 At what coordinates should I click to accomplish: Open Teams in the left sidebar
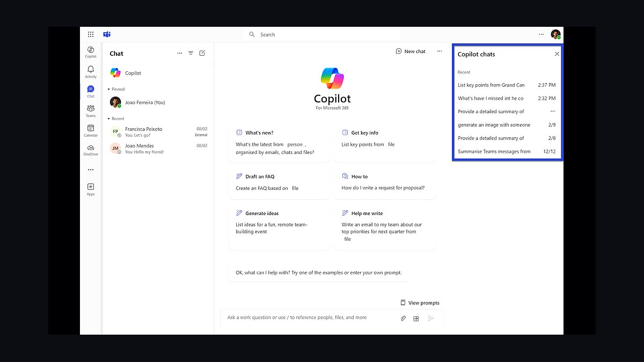point(91,111)
